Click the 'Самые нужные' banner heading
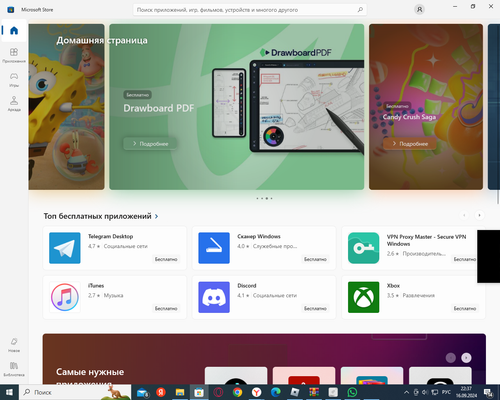500x400 pixels. 90,372
